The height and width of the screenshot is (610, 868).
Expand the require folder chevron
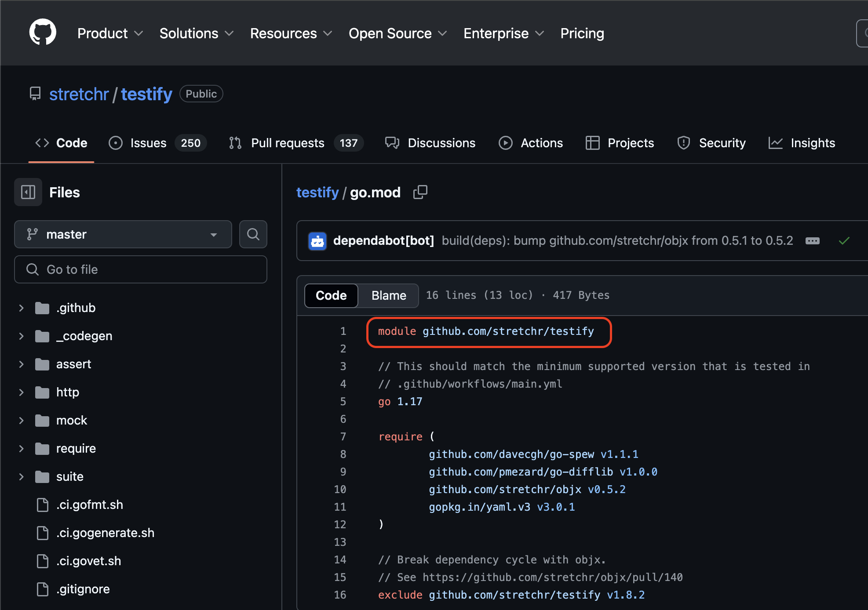click(x=21, y=449)
